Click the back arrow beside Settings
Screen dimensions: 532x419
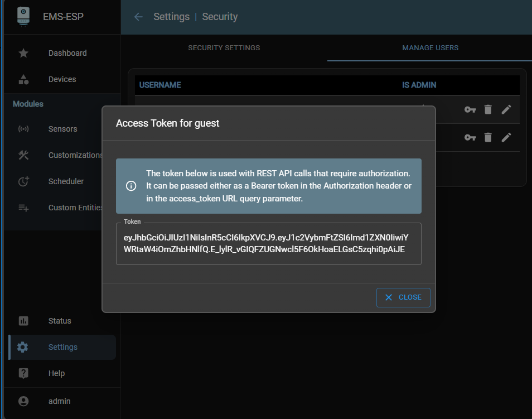138,17
